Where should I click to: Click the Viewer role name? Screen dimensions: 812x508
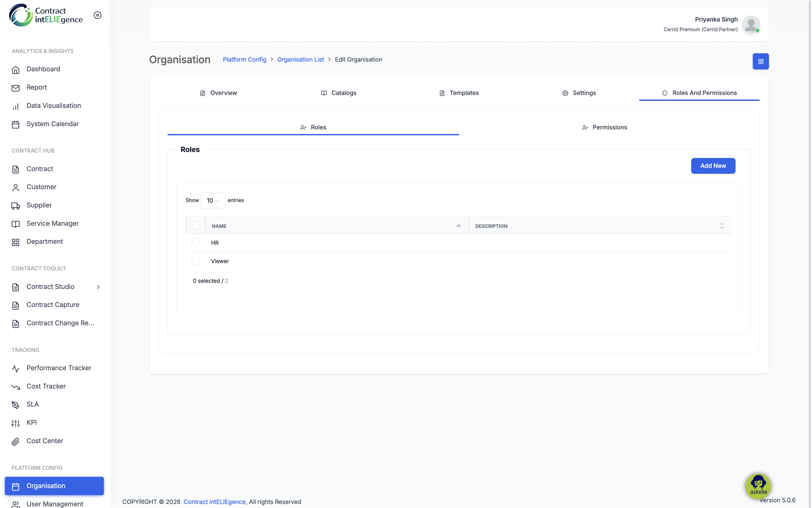[220, 261]
